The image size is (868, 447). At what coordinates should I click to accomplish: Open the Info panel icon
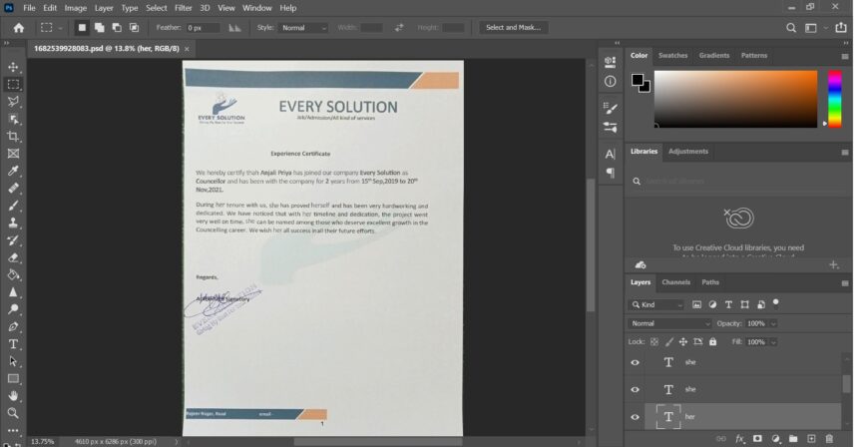(x=610, y=82)
